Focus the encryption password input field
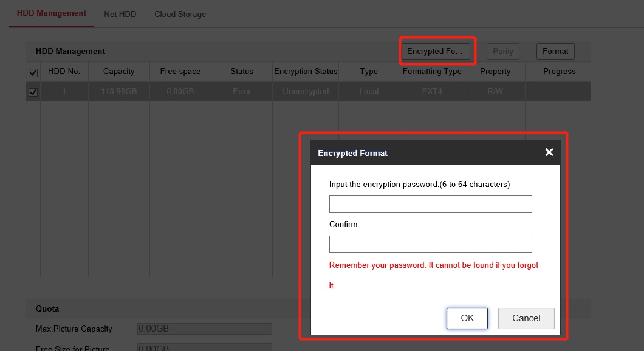The image size is (644, 351). click(430, 203)
